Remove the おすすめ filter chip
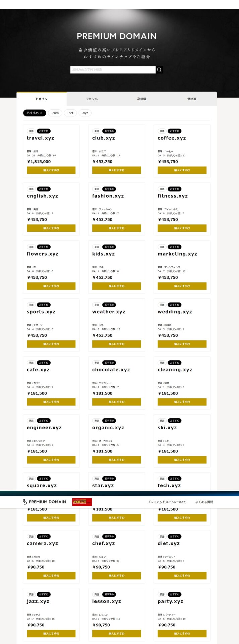Image resolution: width=239 pixels, height=644 pixels. pos(35,113)
